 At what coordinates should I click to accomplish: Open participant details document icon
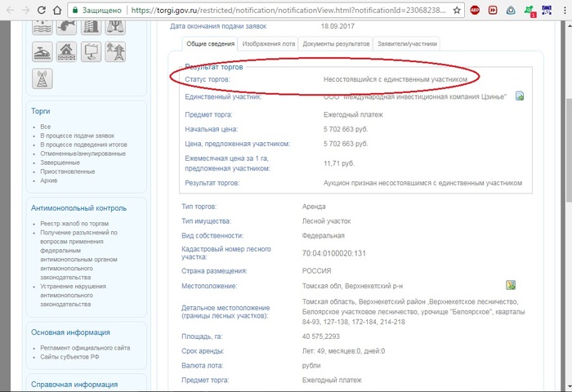(x=518, y=96)
